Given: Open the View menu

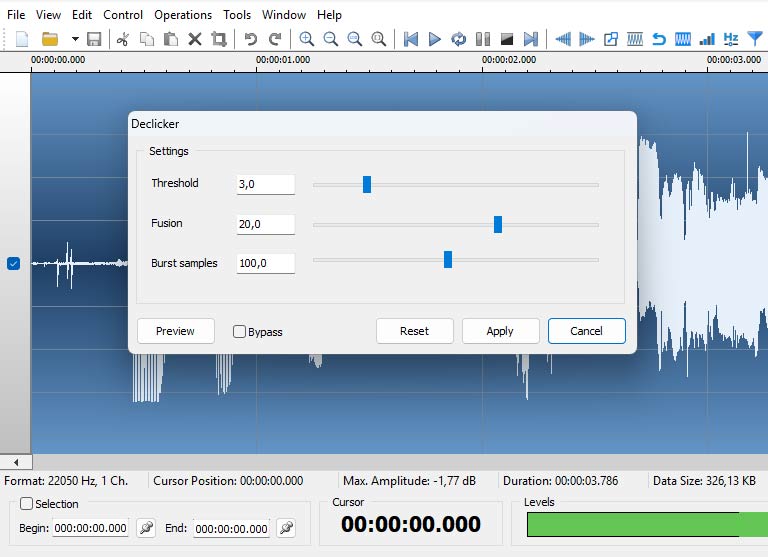Looking at the screenshot, I should (48, 15).
